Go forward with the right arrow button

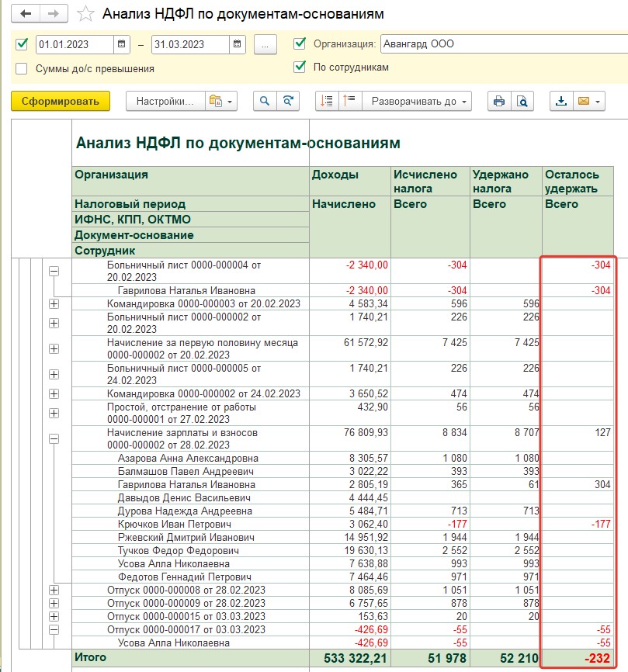tap(54, 14)
